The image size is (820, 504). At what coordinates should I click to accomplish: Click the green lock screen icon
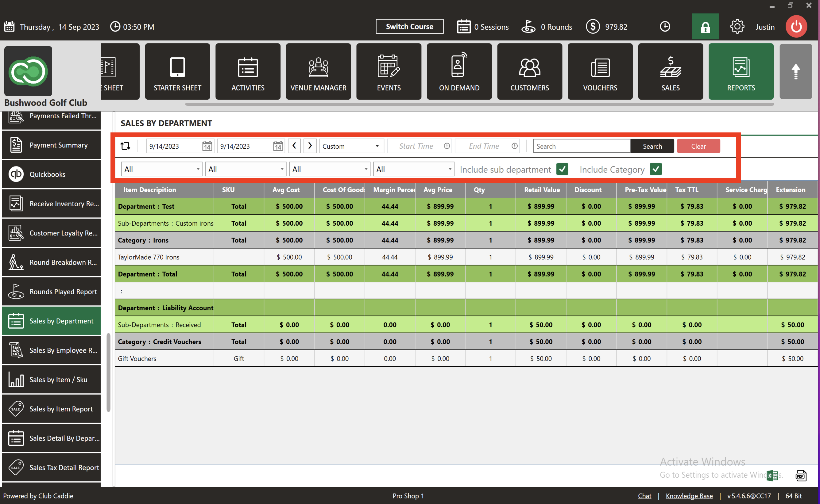tap(705, 27)
